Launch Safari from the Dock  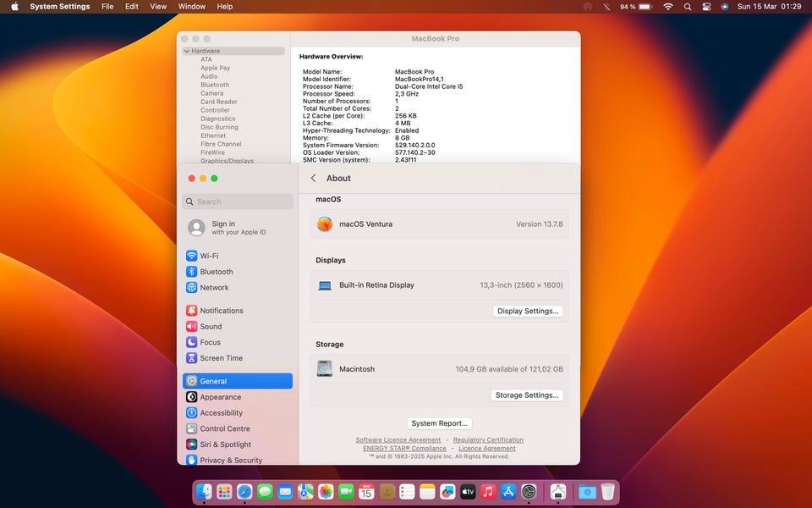coord(244,492)
